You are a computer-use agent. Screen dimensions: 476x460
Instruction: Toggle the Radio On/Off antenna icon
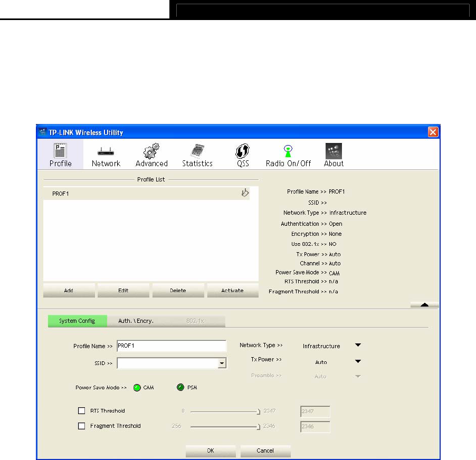point(288,151)
